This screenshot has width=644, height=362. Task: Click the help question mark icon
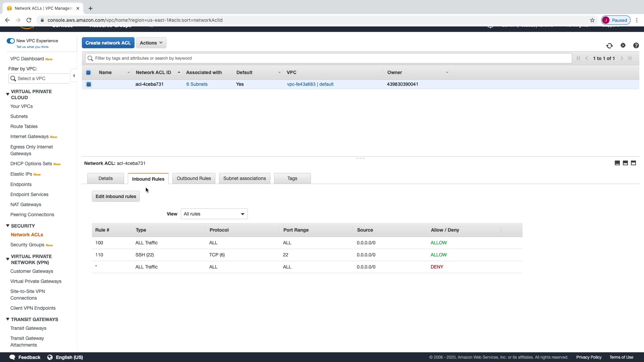click(x=636, y=46)
